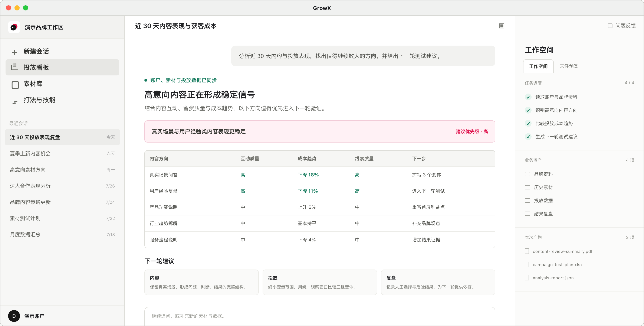Click the 线索质量 column header
Image resolution: width=644 pixels, height=326 pixels.
pos(364,159)
